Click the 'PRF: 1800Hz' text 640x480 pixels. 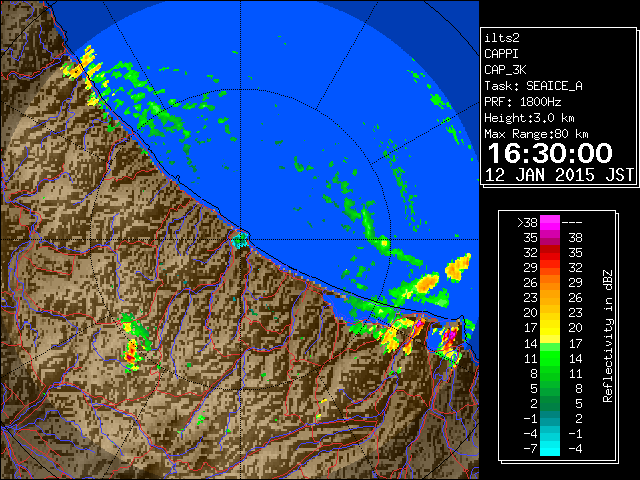(522, 102)
